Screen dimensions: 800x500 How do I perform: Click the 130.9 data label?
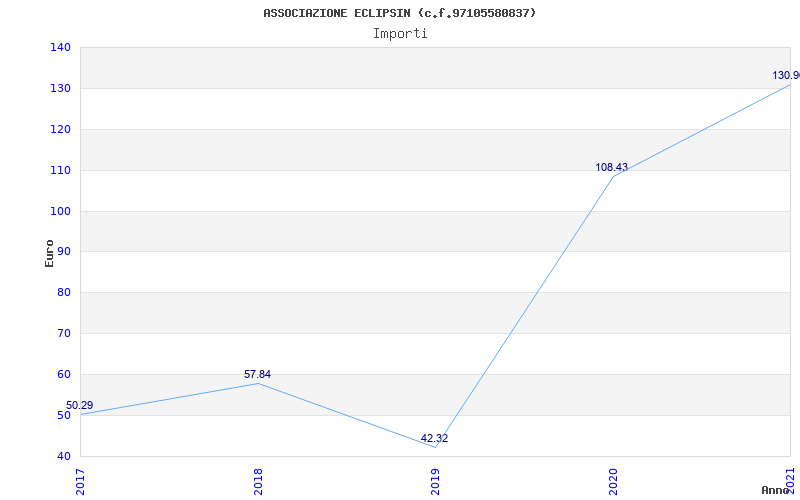pyautogui.click(x=786, y=76)
